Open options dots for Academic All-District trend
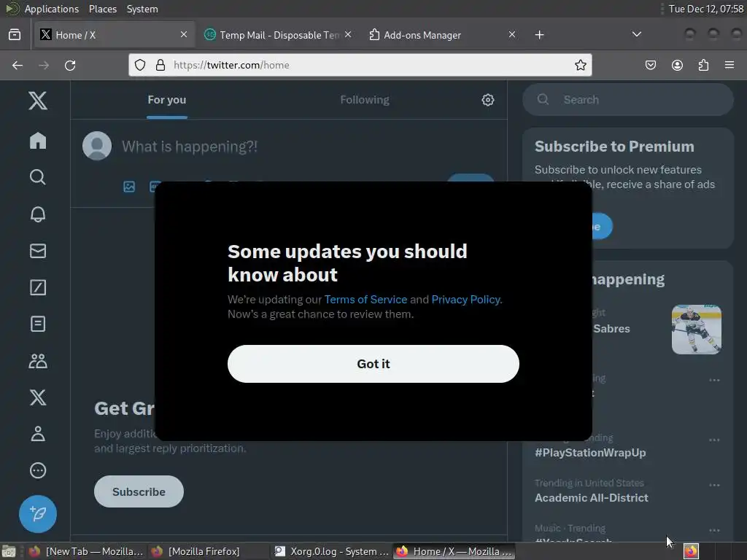The height and width of the screenshot is (560, 747). tap(714, 485)
